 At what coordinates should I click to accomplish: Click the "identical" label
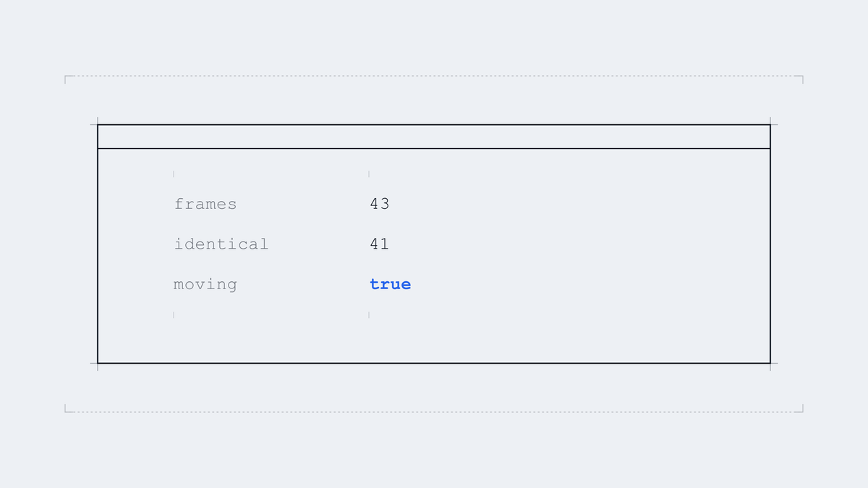pyautogui.click(x=221, y=244)
